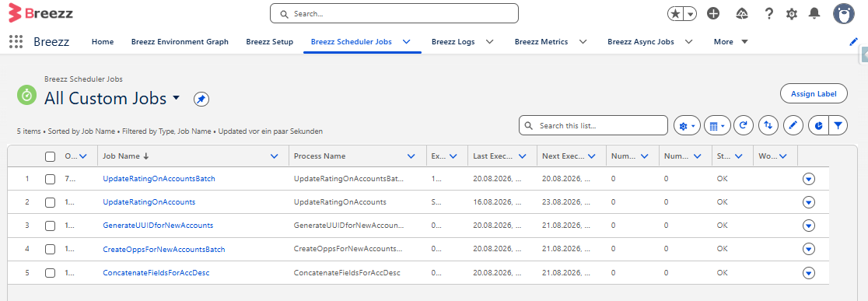Open the Guidance Center icon
Viewport: 868px width, 301px height.
coord(742,14)
